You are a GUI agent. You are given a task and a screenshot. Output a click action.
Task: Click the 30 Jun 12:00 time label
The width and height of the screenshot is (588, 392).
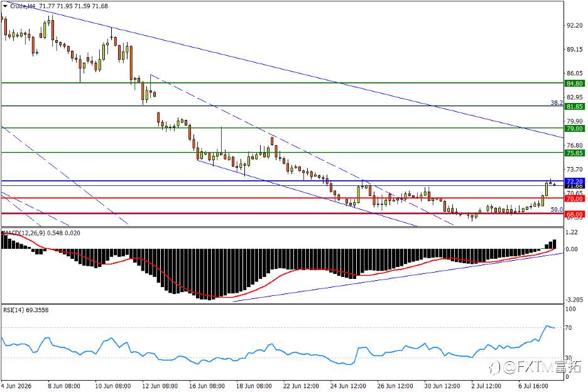coord(442,386)
